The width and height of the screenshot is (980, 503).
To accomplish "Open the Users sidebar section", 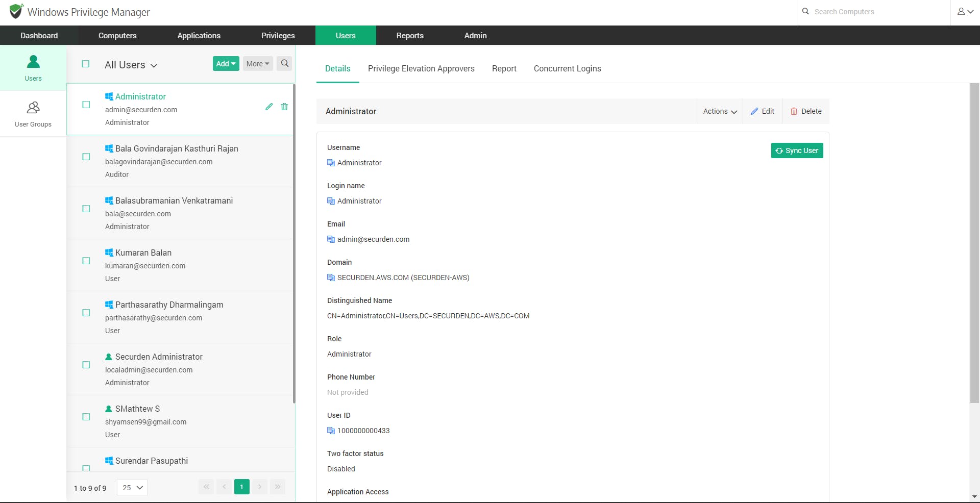I will click(33, 68).
